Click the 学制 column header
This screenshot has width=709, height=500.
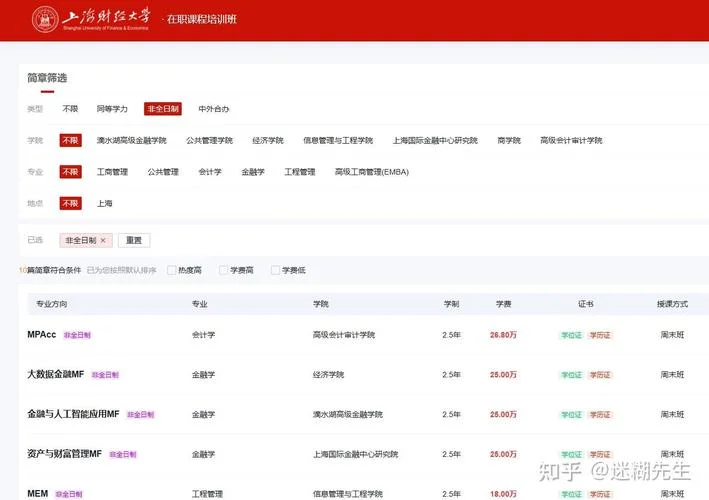(451, 304)
